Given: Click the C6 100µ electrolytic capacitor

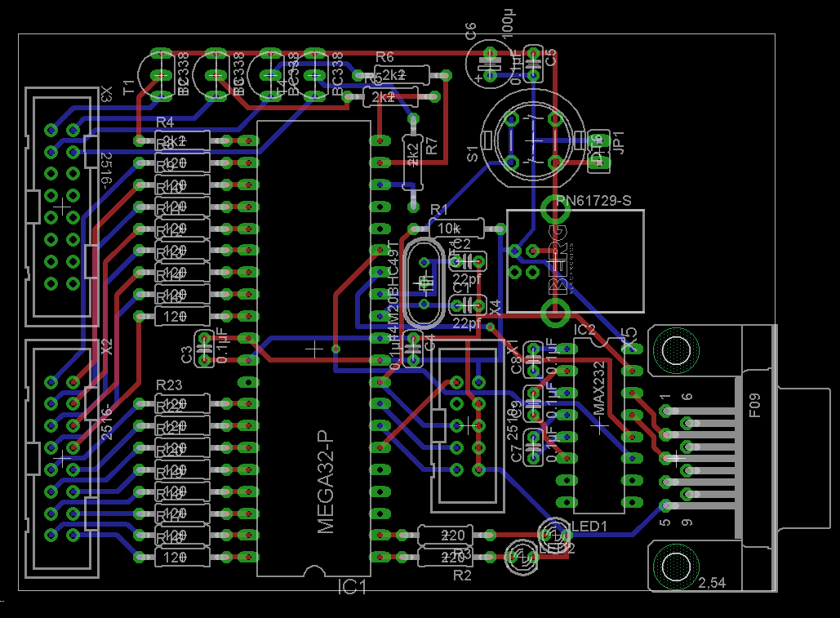Looking at the screenshot, I should click(x=489, y=64).
